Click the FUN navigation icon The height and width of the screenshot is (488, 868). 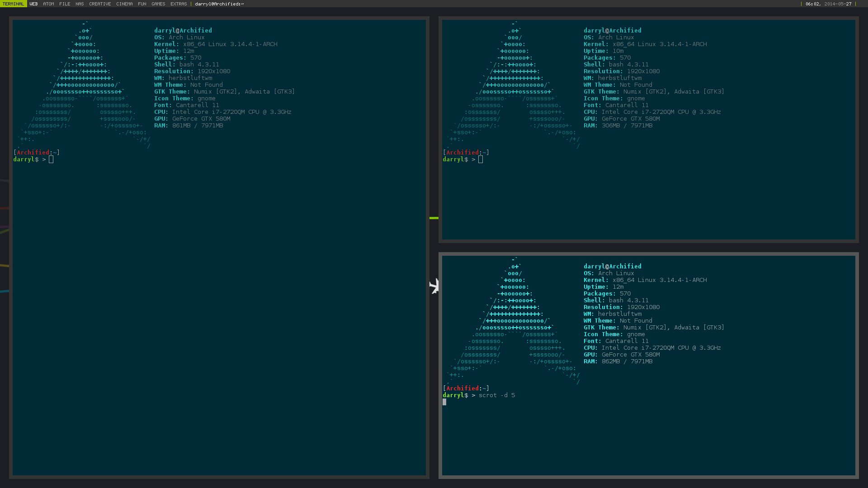142,4
